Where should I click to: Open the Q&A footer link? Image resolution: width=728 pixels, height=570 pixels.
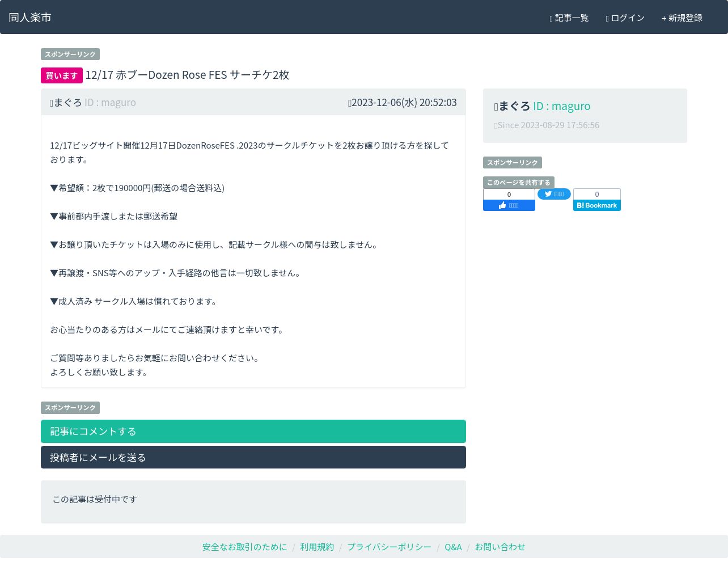click(x=453, y=547)
